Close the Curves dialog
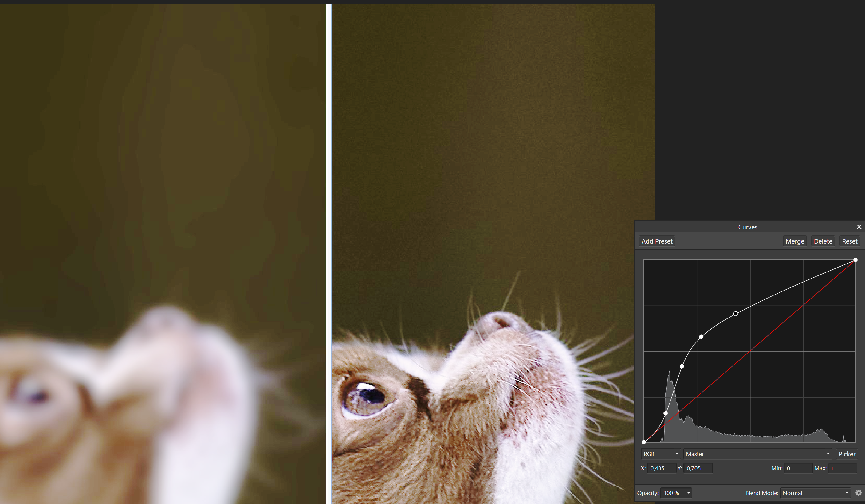This screenshot has width=865, height=504. click(859, 227)
